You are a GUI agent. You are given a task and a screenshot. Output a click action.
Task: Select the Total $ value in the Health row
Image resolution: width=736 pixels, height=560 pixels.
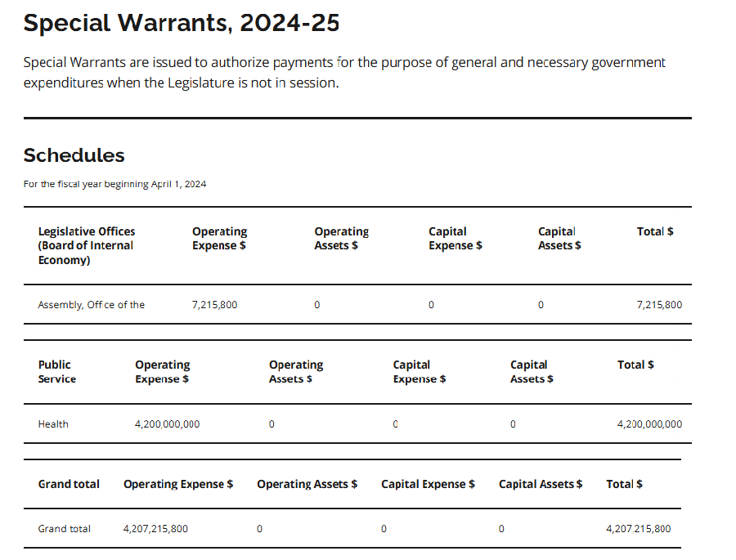(x=648, y=424)
